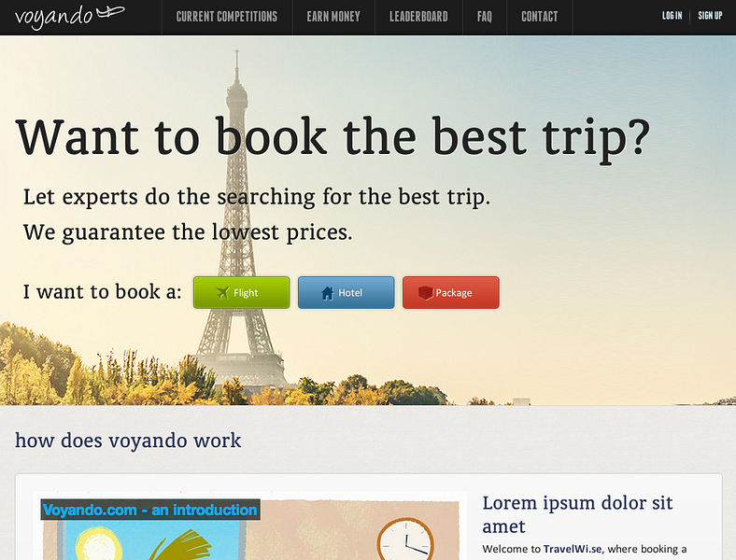Click the sun illustration in video thumbnail
Screen dimensions: 736x560
[99, 544]
